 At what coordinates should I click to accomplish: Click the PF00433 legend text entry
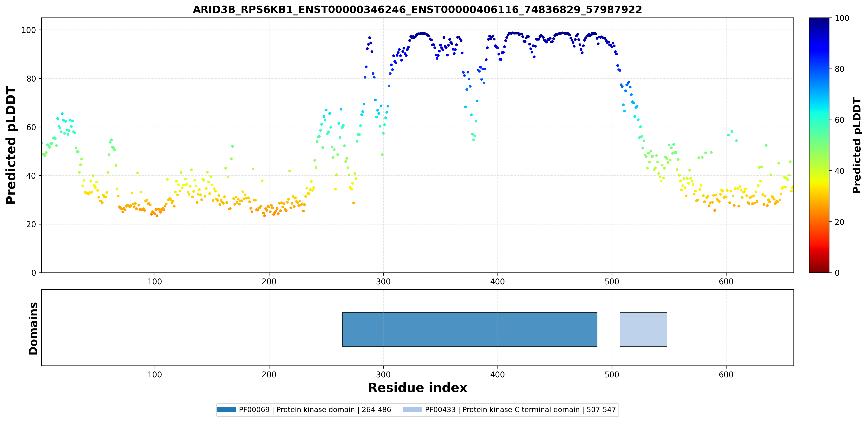coord(520,410)
